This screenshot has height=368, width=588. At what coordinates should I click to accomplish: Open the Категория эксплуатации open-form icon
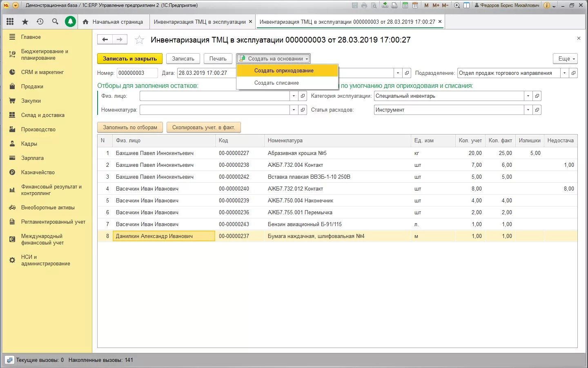pos(537,96)
